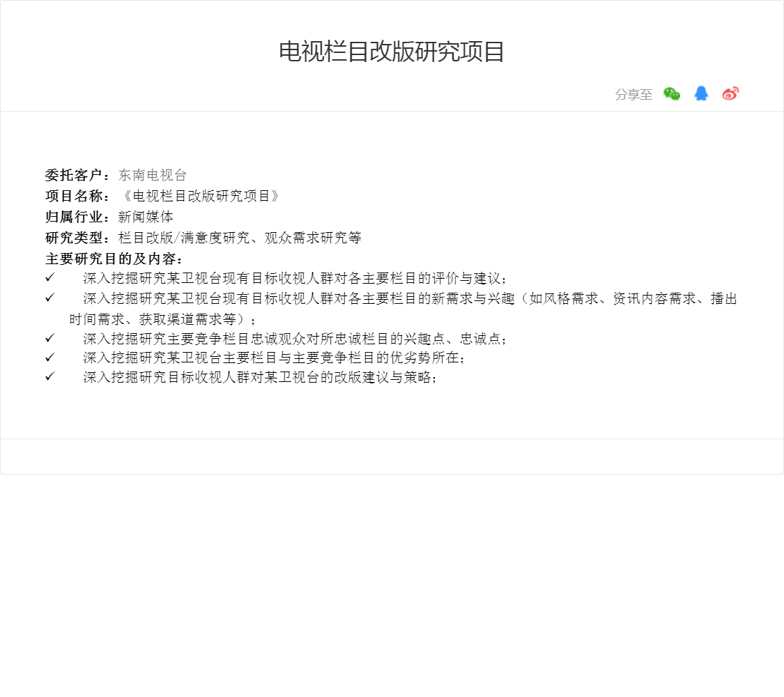Click text 栏目改版/满意度研究、观众需求研究等

tap(240, 238)
